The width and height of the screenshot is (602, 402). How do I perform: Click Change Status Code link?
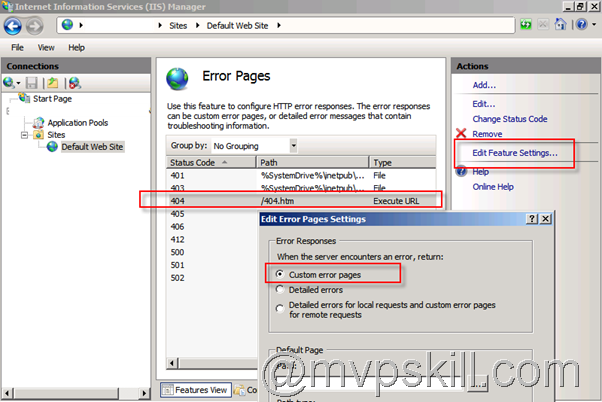coord(510,119)
